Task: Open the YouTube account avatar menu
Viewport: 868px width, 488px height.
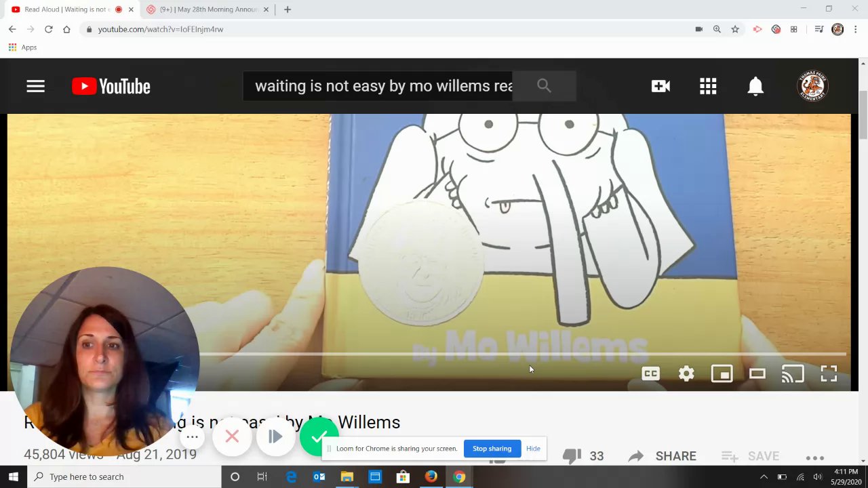Action: pyautogui.click(x=812, y=86)
